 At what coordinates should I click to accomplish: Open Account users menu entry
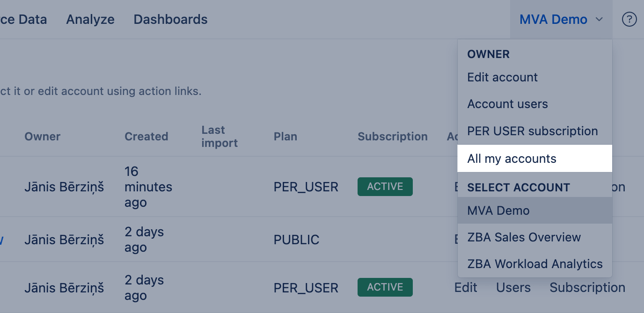507,104
